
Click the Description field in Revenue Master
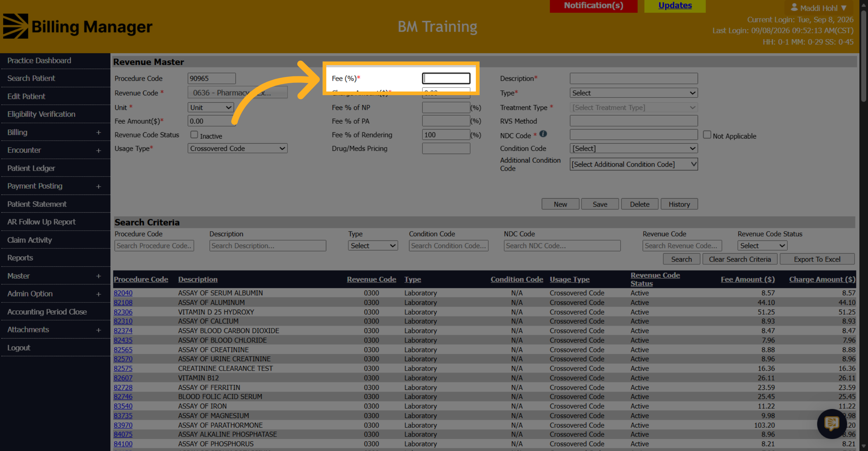point(634,78)
